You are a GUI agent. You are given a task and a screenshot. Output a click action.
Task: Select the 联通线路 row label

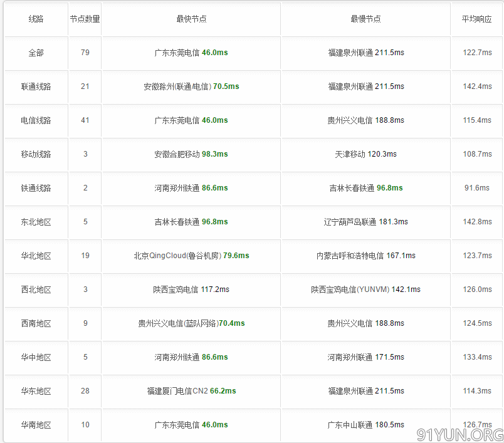coord(36,86)
